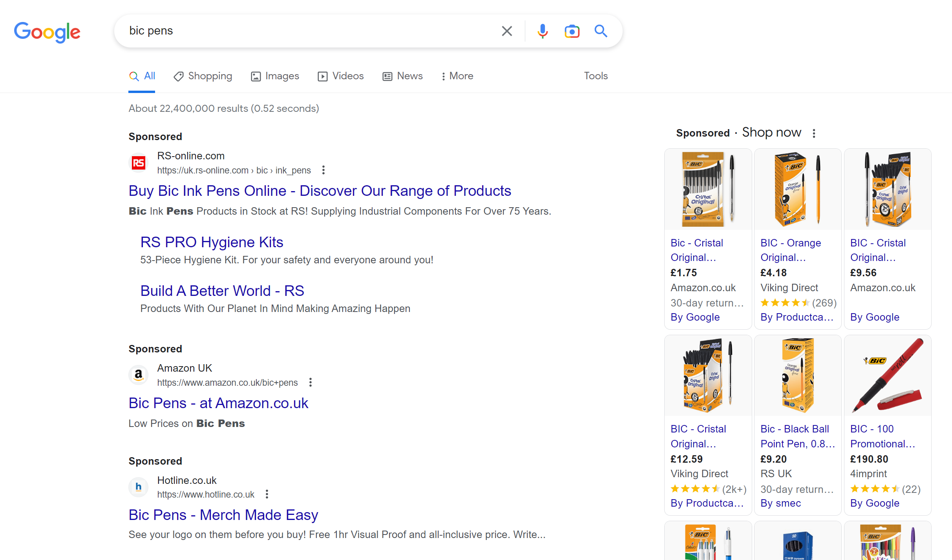Open 'Bic Pens - at Amazon.co.uk' link
This screenshot has width=952, height=560.
[x=218, y=403]
